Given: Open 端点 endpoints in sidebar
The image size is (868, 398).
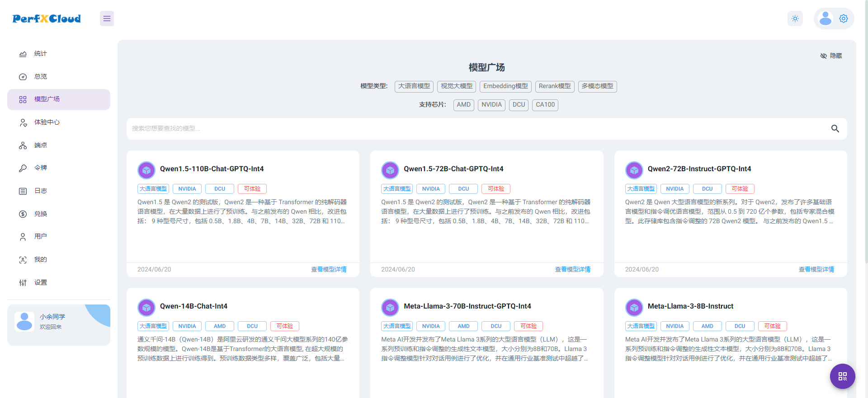Looking at the screenshot, I should [x=59, y=145].
